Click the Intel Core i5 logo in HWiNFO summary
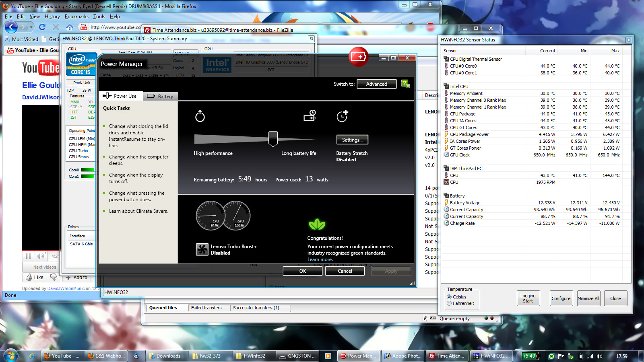The width and height of the screenshot is (644, 362). pos(81,64)
